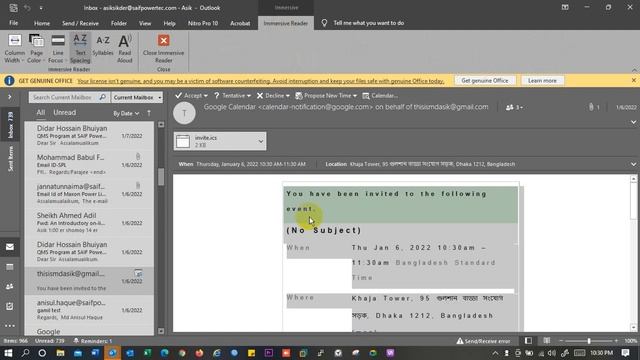Show All messages filter

[x=40, y=113]
